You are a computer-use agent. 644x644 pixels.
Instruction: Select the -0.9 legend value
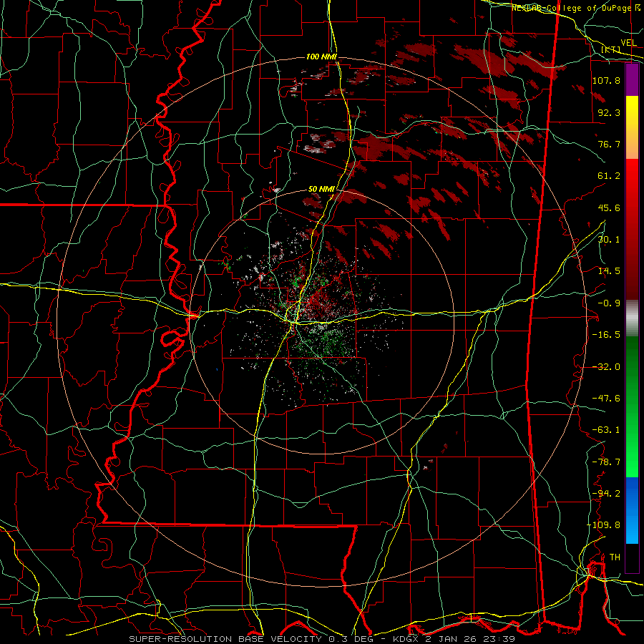coord(609,303)
